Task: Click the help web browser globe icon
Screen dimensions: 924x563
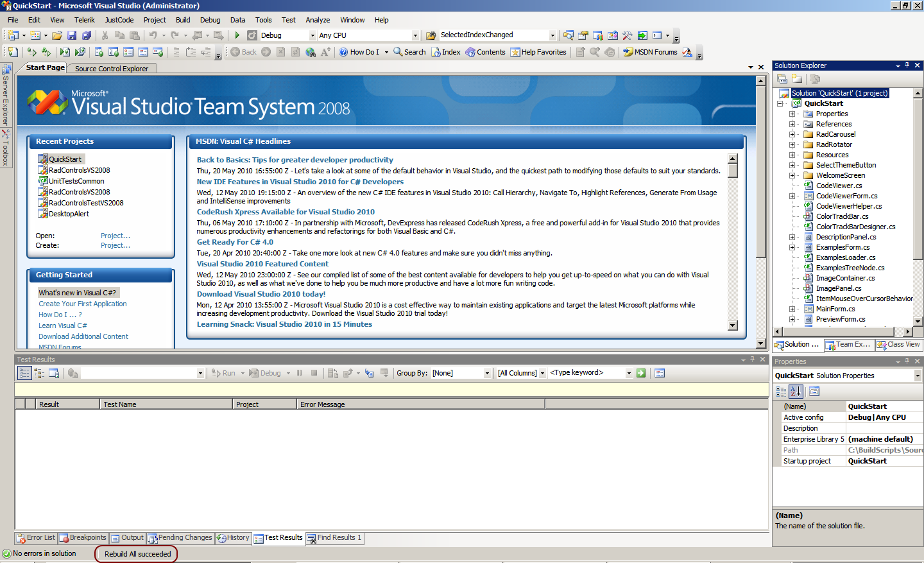Action: 311,52
